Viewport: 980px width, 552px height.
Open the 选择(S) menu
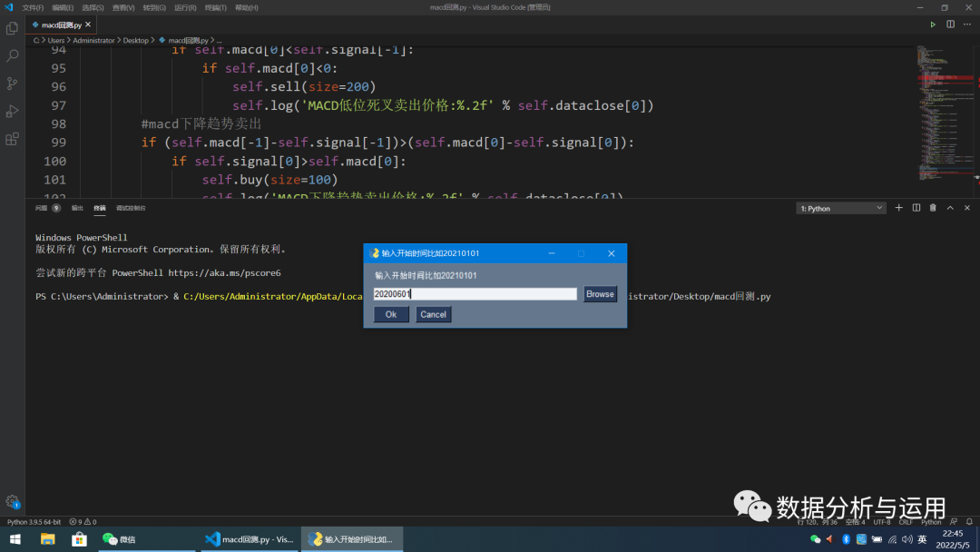click(93, 7)
